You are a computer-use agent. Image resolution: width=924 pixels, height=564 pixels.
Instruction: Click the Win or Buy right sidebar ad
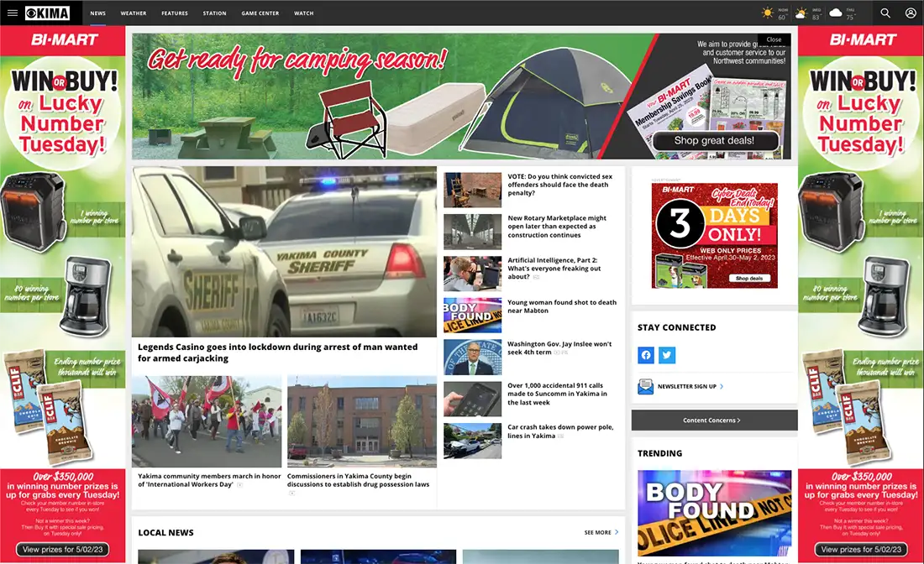pyautogui.click(x=861, y=295)
